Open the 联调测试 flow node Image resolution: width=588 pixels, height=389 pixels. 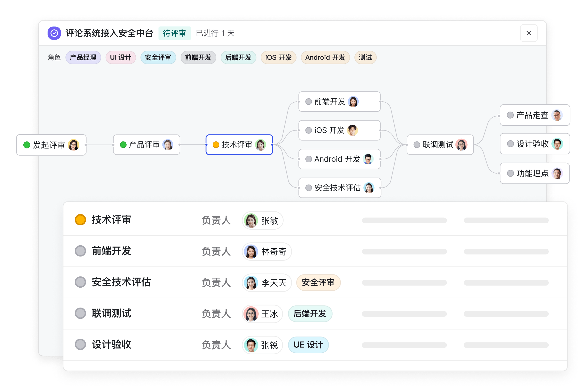(440, 145)
